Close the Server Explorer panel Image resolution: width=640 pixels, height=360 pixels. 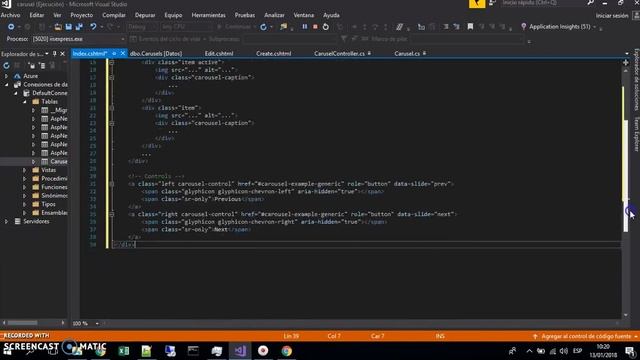tap(62, 53)
